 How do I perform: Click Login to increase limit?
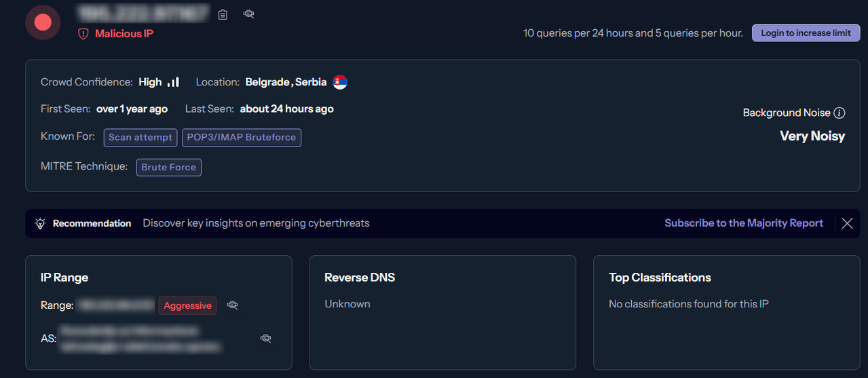[x=806, y=33]
